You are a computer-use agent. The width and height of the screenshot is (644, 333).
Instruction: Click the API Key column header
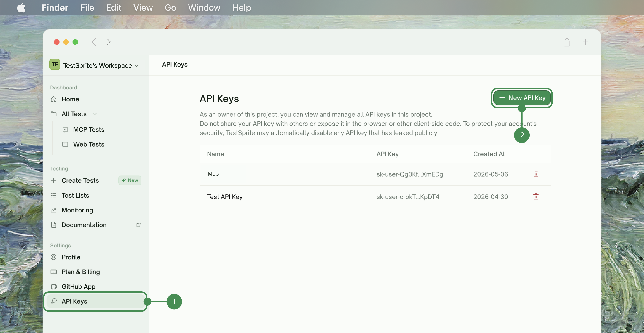387,154
